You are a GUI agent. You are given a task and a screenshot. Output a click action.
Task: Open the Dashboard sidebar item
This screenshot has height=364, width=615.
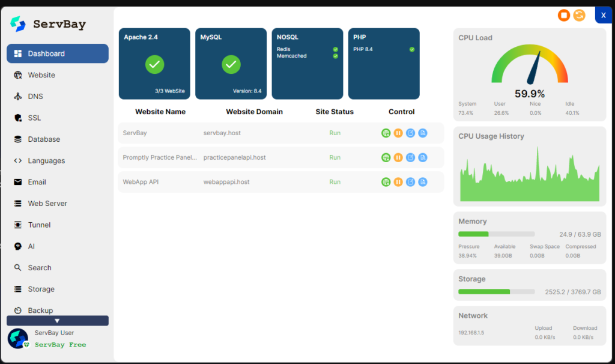pos(58,53)
